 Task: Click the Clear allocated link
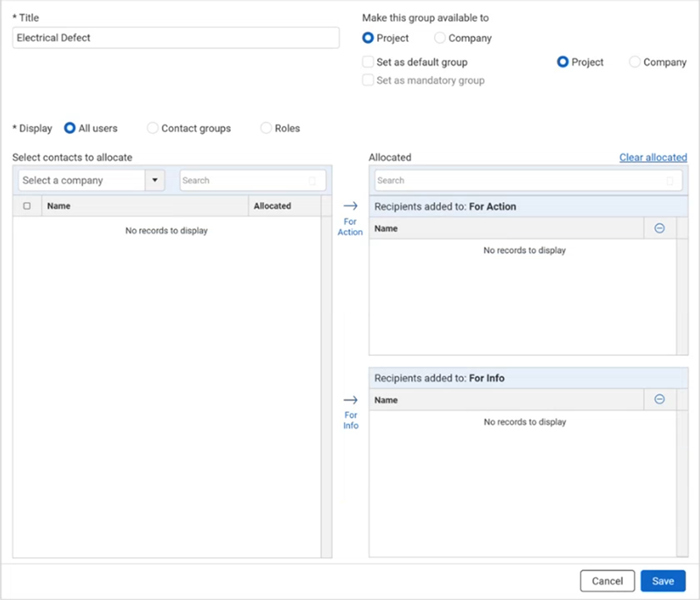coord(653,157)
